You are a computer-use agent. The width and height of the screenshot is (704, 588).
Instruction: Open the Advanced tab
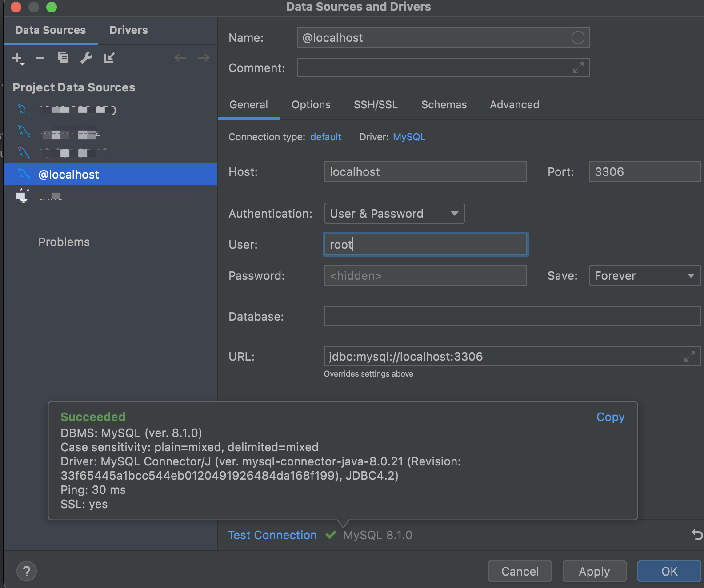[x=514, y=105]
